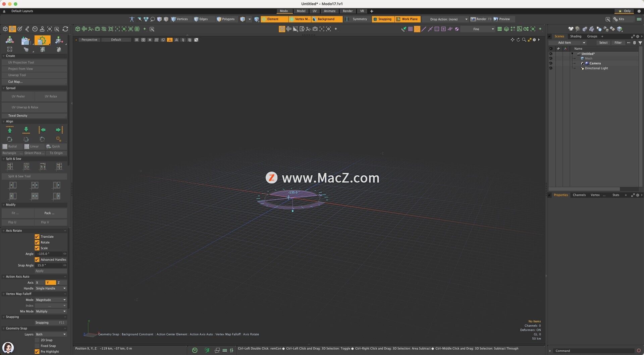This screenshot has height=355, width=644.
Task: Toggle the Rotate checkbox
Action: click(37, 242)
